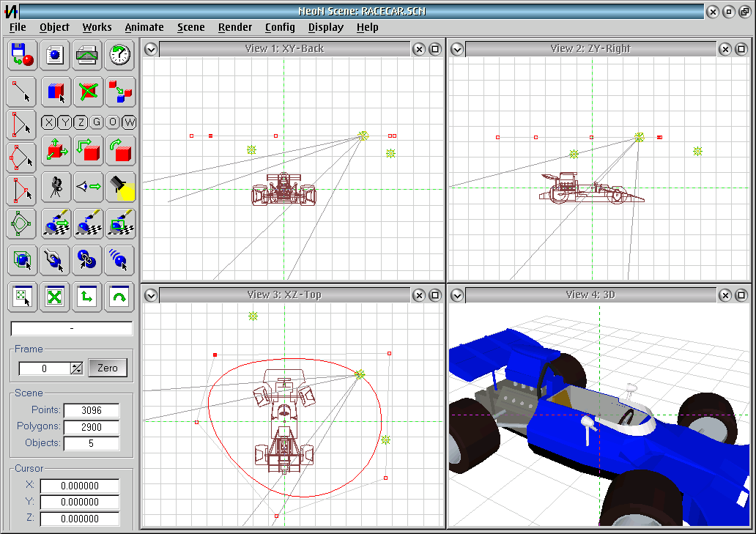Open the Render menu

coord(235,28)
